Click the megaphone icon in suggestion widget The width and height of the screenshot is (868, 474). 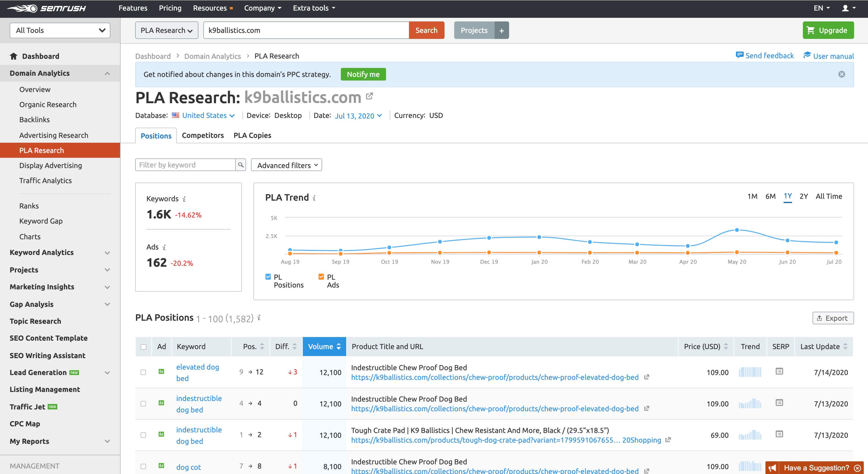pos(772,468)
